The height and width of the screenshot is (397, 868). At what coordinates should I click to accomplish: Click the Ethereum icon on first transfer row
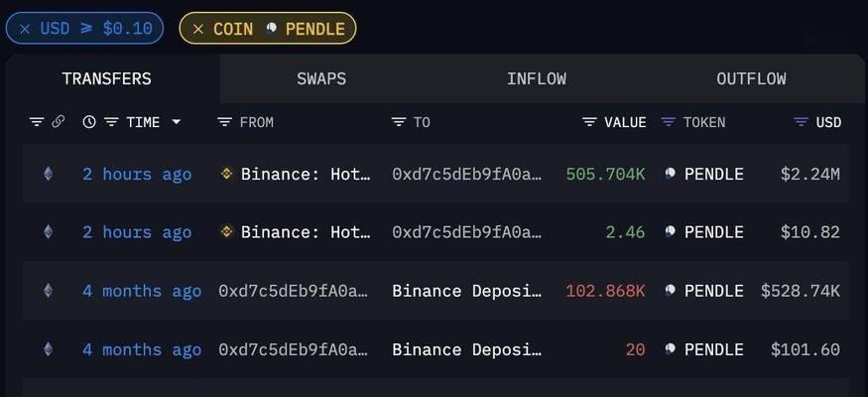point(49,174)
